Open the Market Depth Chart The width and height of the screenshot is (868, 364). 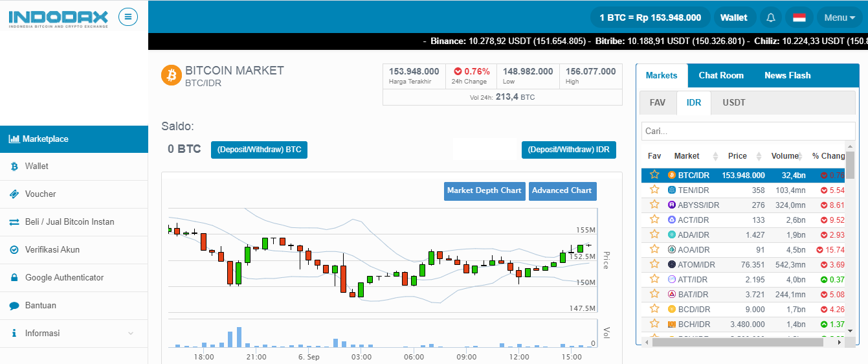coord(485,191)
